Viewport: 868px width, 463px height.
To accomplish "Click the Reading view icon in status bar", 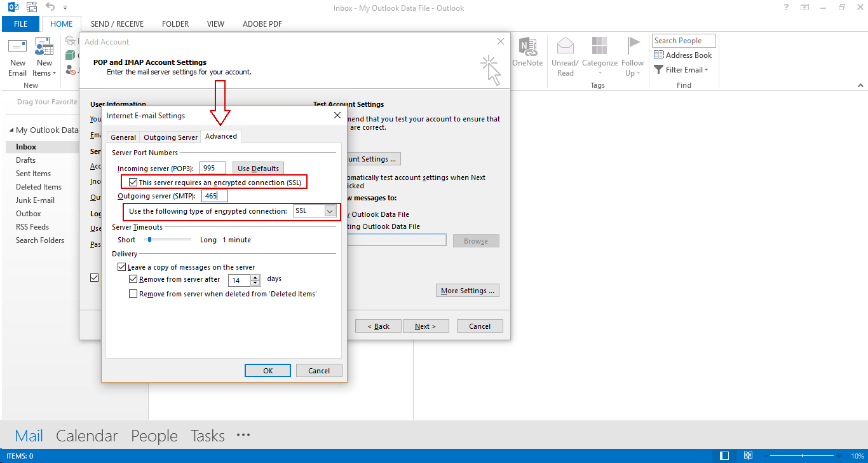I will coord(748,456).
